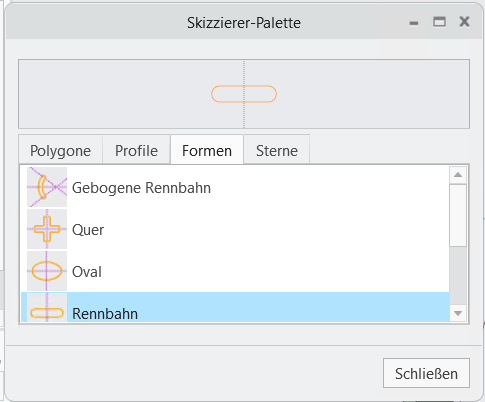The width and height of the screenshot is (485, 402).
Task: Click the 'Oval' list label
Action: 87,272
